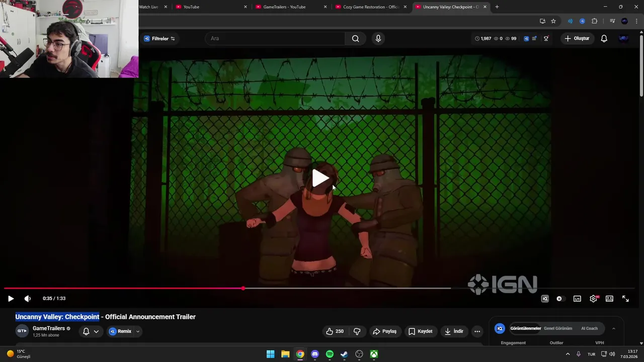Click the Remix button
Screen dimensions: 644x362
120,331
